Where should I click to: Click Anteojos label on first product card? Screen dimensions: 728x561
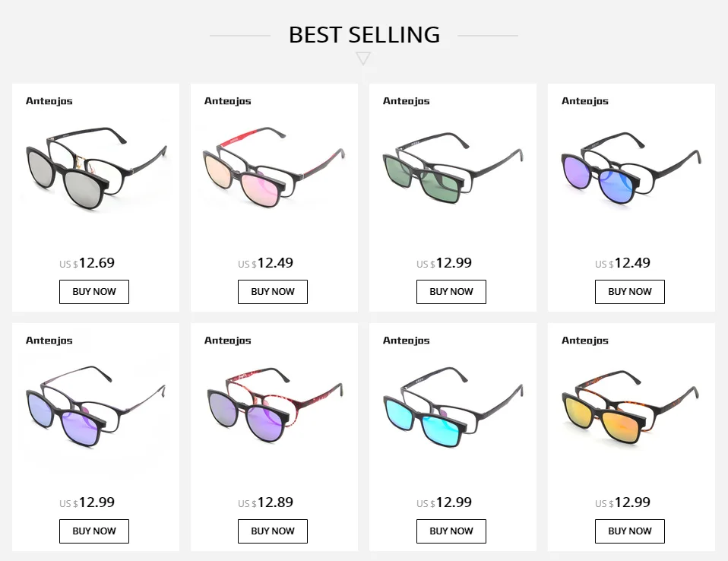pos(49,101)
